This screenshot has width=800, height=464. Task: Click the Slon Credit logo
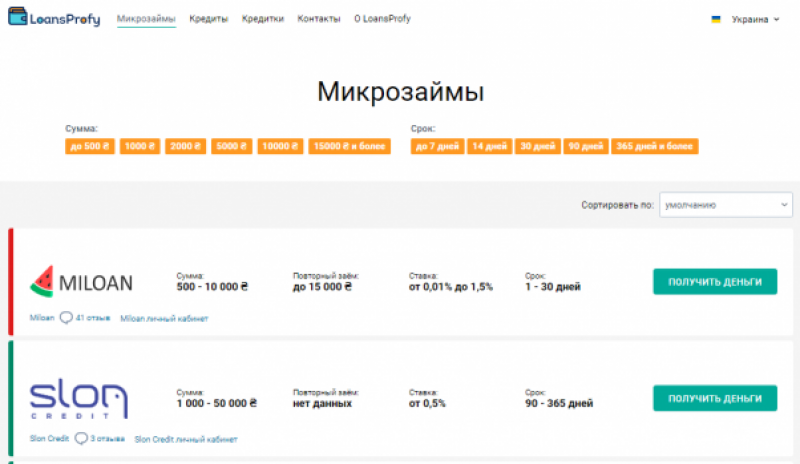(x=78, y=400)
